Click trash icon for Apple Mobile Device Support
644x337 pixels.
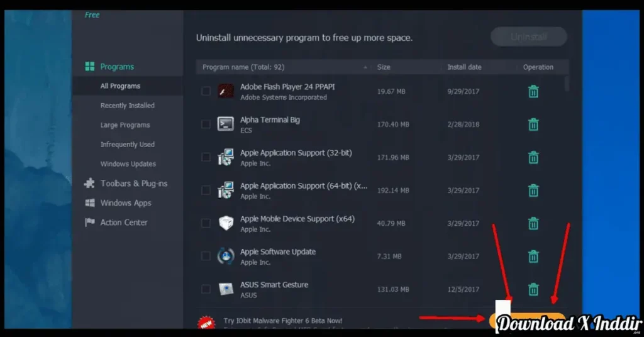point(533,224)
